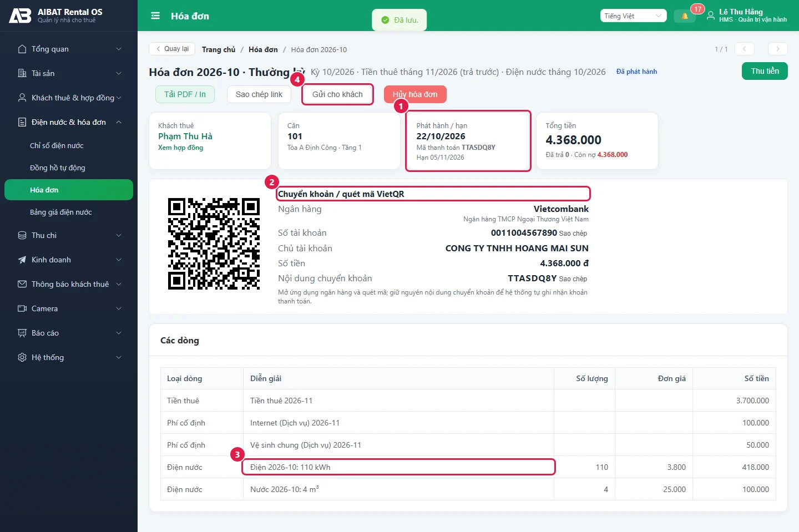799x532 pixels.
Task: Click the Tổng quan home icon
Action: (22, 49)
